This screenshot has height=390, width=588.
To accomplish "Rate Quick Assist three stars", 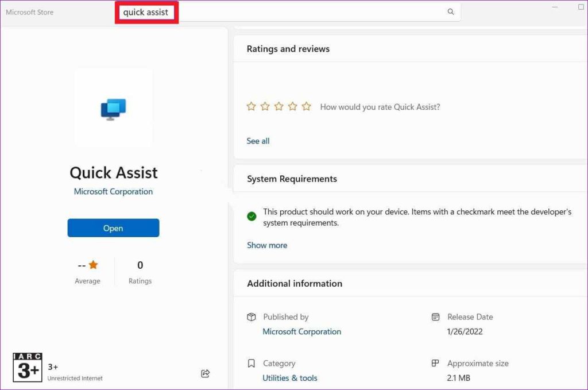I will 278,106.
